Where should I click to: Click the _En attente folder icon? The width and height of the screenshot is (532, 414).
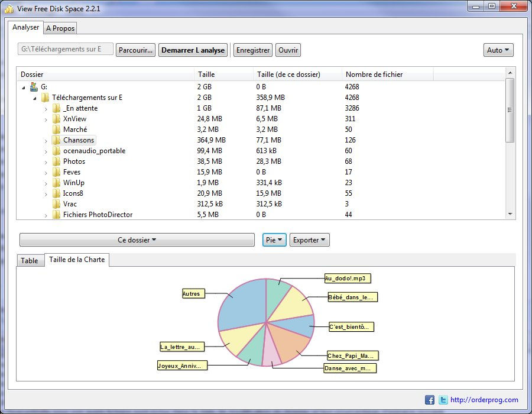pos(56,108)
